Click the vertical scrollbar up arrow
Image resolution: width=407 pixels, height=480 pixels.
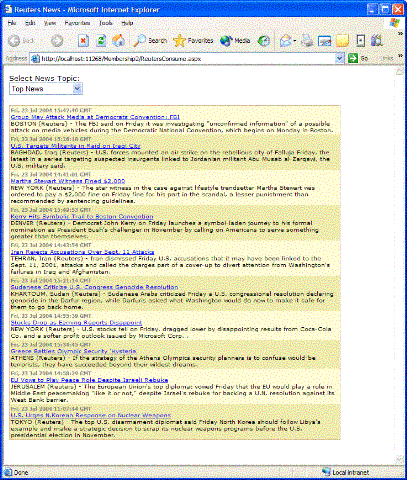399,71
